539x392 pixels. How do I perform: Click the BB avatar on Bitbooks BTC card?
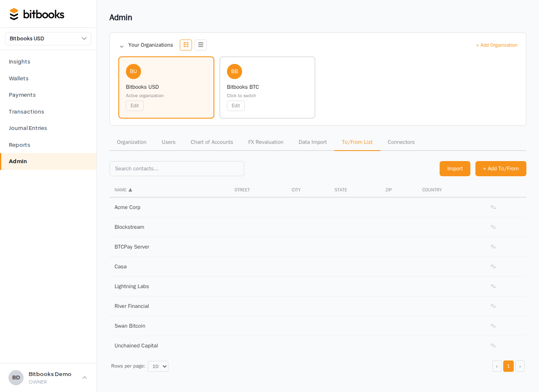[235, 72]
